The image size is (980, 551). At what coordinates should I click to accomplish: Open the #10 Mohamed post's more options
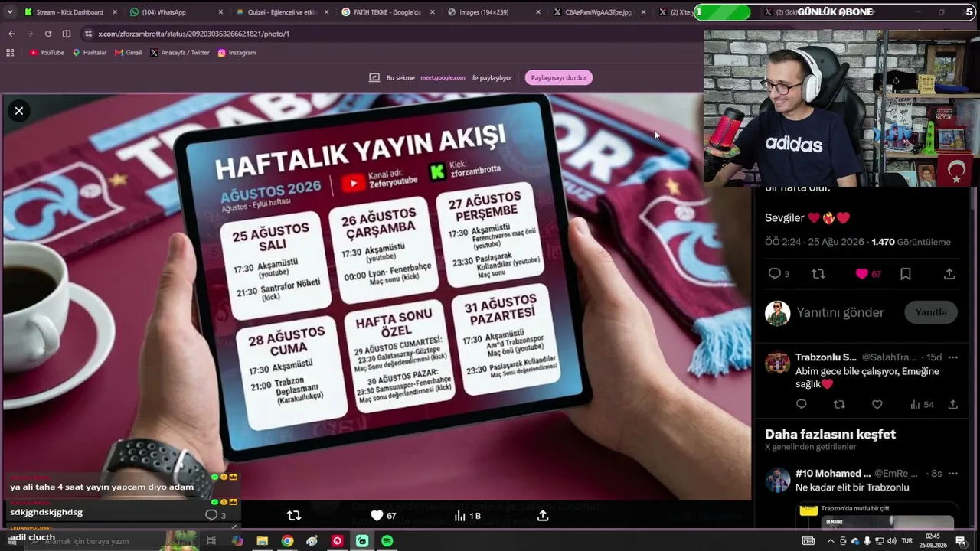(952, 474)
